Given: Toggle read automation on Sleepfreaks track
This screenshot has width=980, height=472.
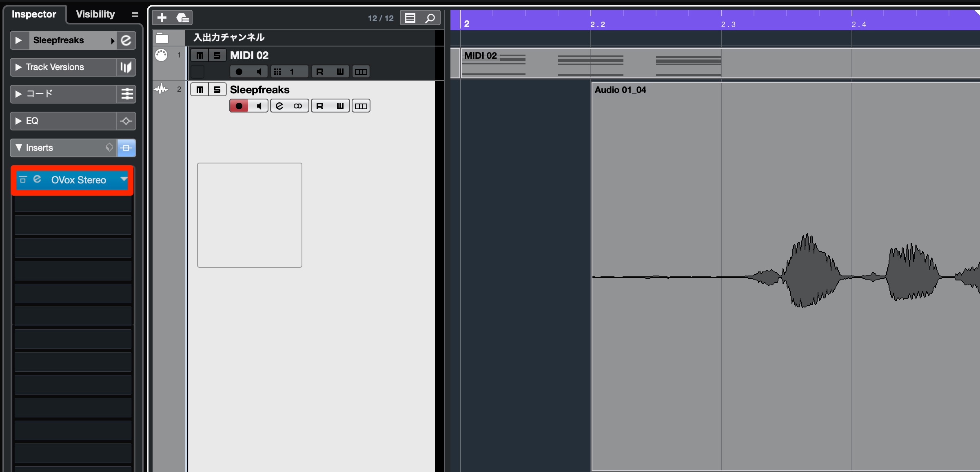Looking at the screenshot, I should click(320, 106).
